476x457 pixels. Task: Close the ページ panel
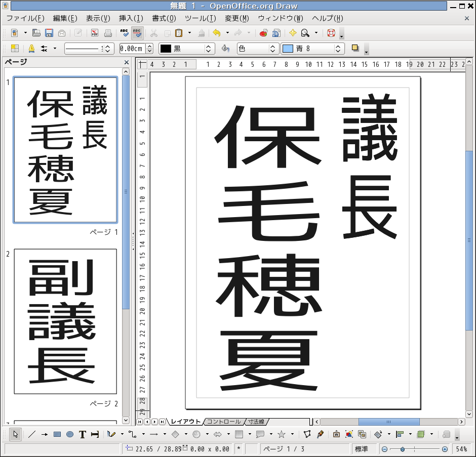pyautogui.click(x=126, y=62)
